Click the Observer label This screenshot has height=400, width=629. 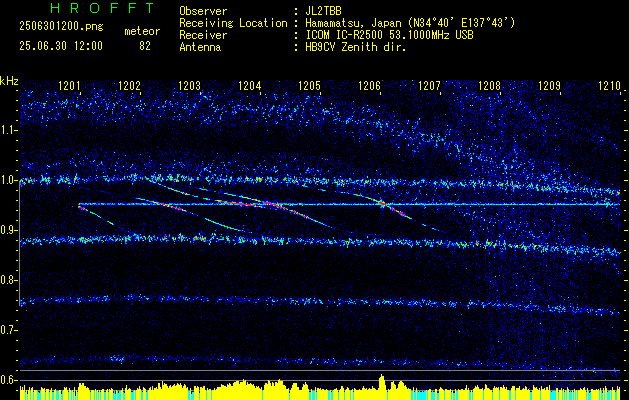203,11
